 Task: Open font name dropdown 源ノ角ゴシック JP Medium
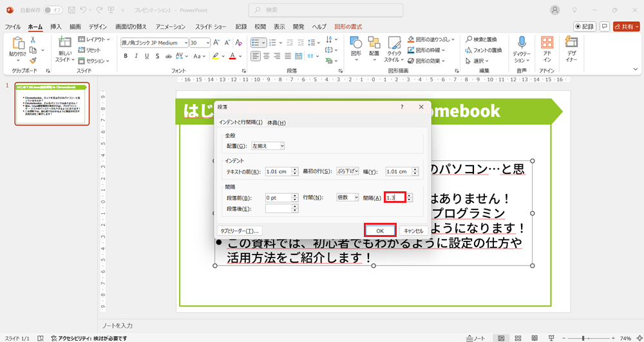[186, 43]
